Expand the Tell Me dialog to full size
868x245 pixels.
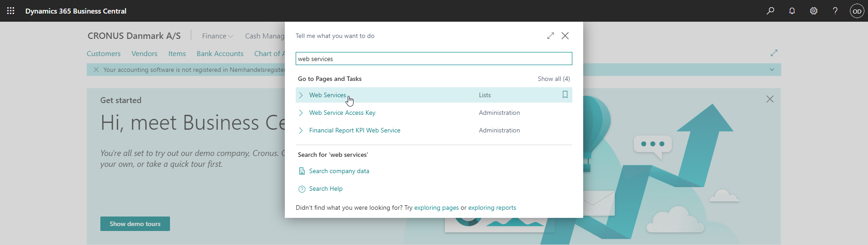551,36
